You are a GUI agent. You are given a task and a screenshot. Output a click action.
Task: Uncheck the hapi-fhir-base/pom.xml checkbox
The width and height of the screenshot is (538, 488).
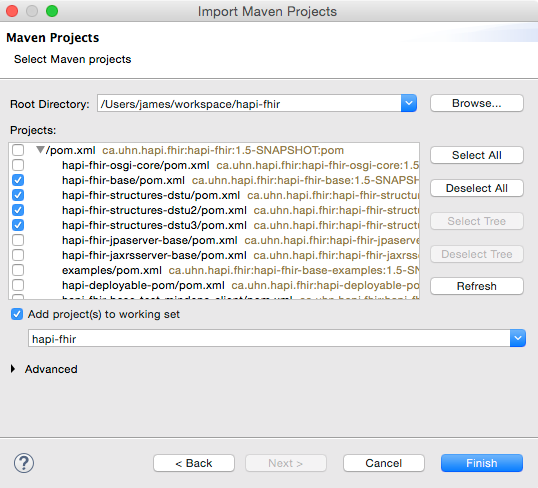(x=18, y=180)
